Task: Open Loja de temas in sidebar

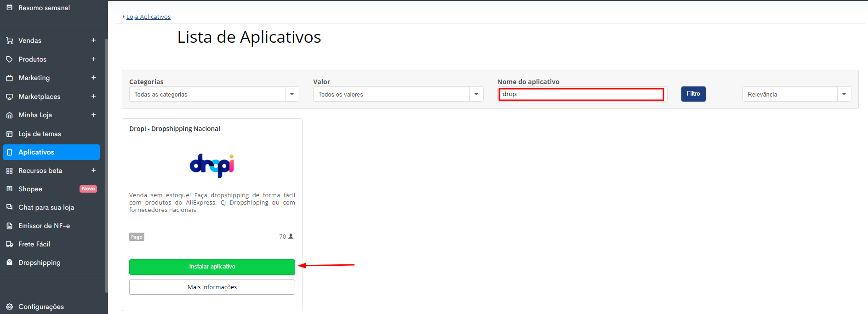Action: point(40,134)
